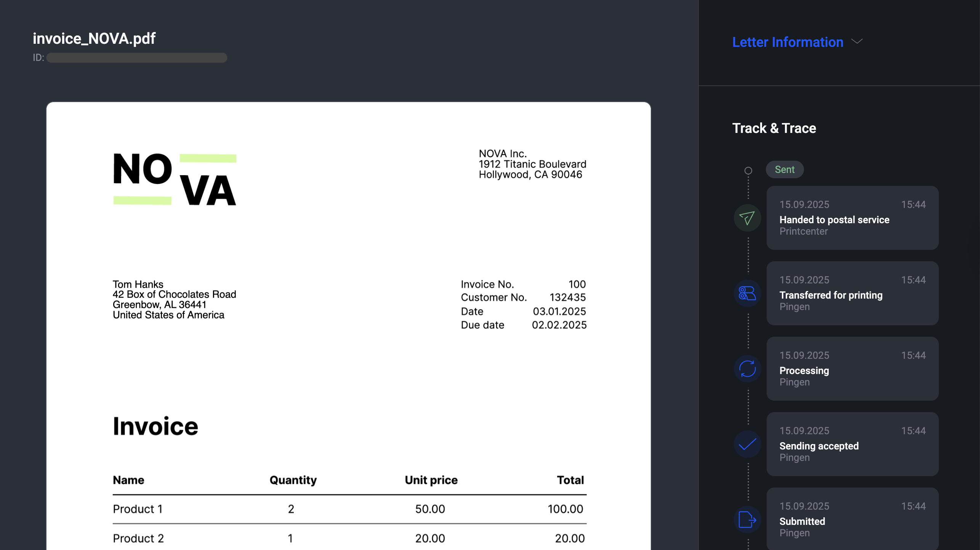Open the Track & Trace section header

point(774,128)
